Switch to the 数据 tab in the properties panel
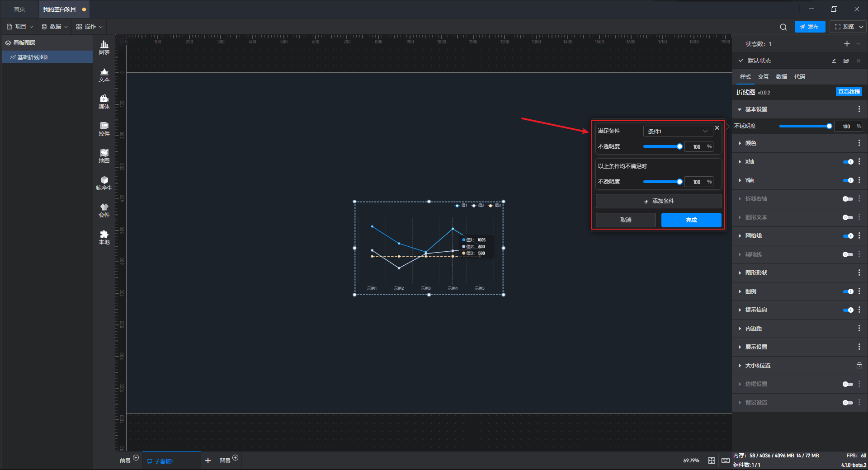Viewport: 868px width, 470px height. 781,77
